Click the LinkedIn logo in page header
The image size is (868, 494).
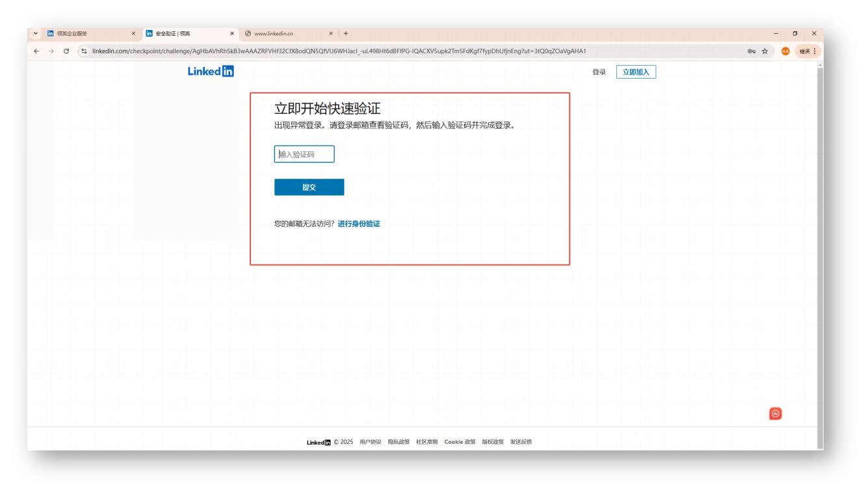tap(210, 71)
